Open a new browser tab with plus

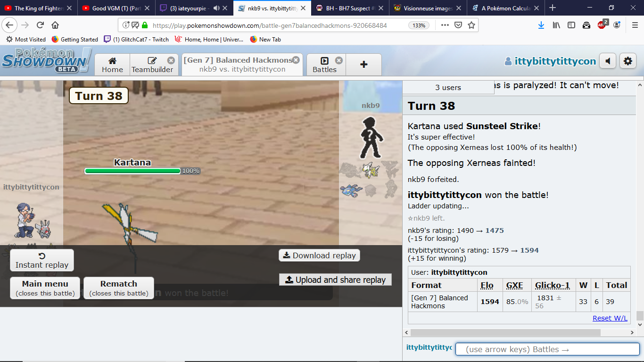click(553, 8)
